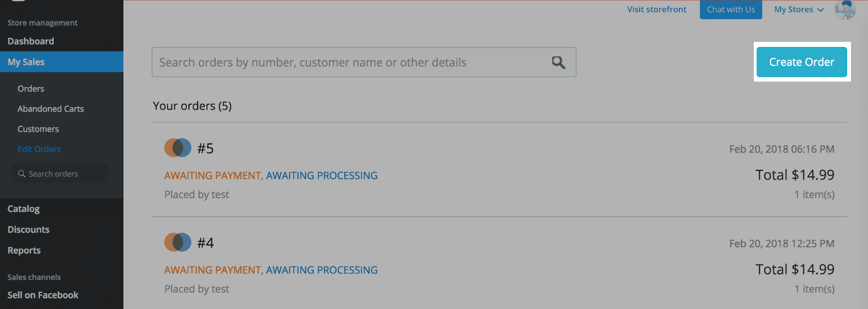Open the Catalog menu
Viewport: 868px width, 309px height.
23,209
